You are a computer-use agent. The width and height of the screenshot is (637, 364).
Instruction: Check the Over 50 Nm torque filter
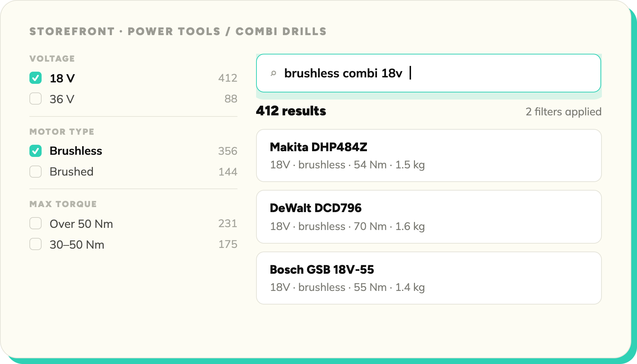click(36, 223)
